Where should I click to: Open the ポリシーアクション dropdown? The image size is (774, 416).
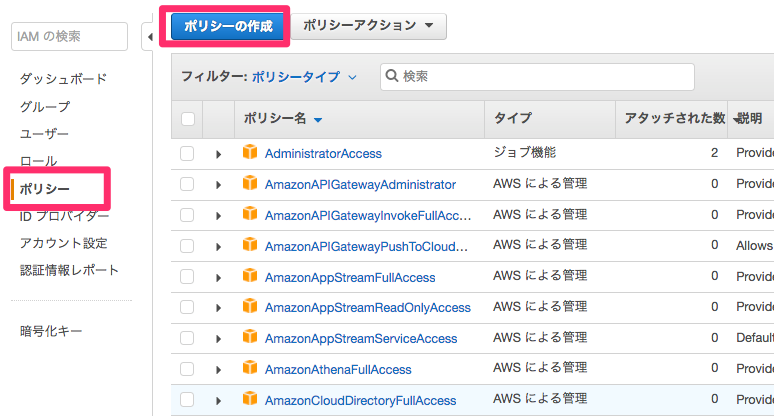pos(368,26)
